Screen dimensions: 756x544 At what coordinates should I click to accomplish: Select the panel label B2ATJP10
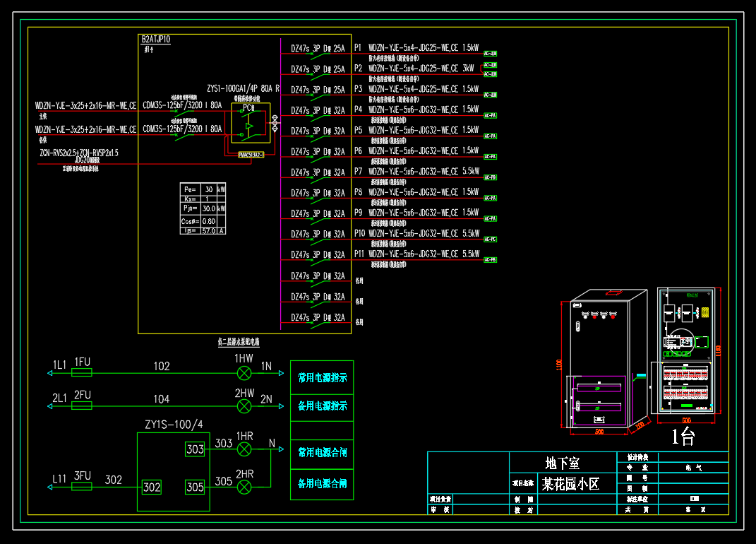coord(156,40)
